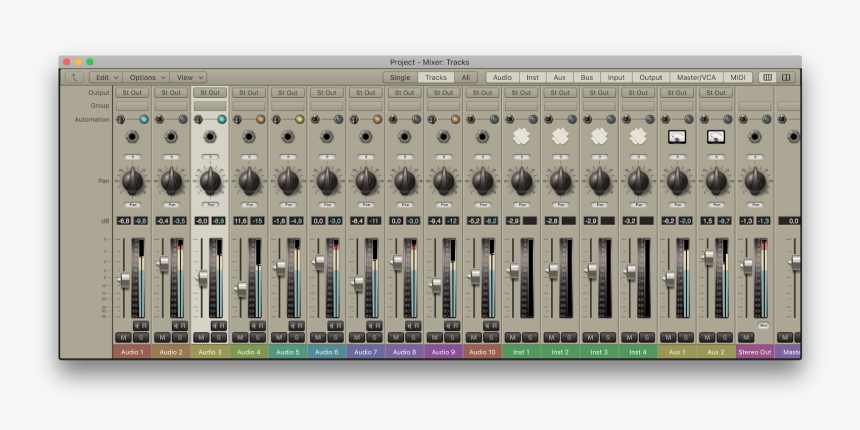Click the narrow channel strips view icon
860x430 pixels.
click(767, 77)
